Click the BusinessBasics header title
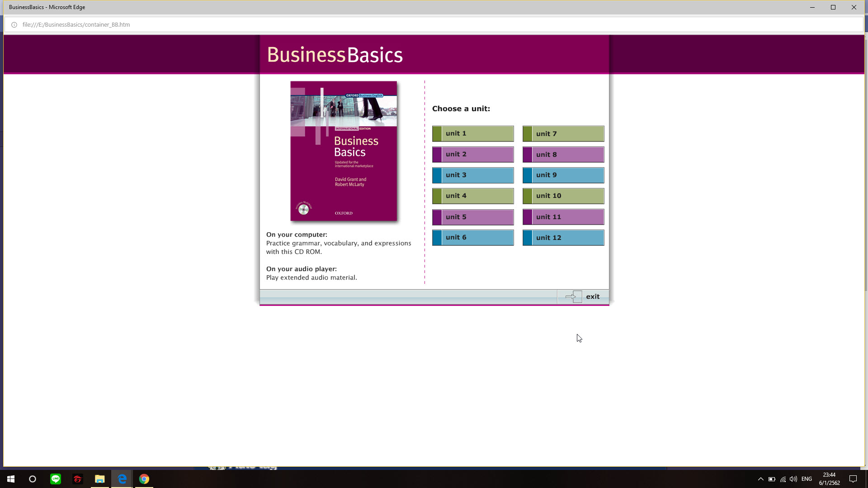This screenshot has width=868, height=488. click(335, 55)
